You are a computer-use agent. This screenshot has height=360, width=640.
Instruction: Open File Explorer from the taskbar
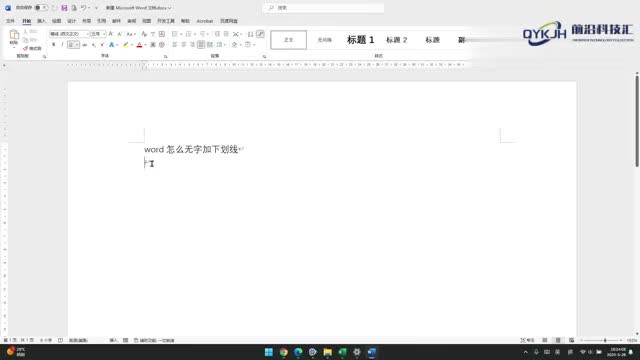[327, 352]
